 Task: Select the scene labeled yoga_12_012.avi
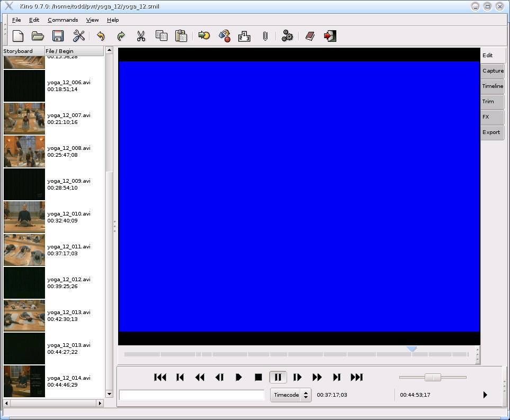coord(53,283)
